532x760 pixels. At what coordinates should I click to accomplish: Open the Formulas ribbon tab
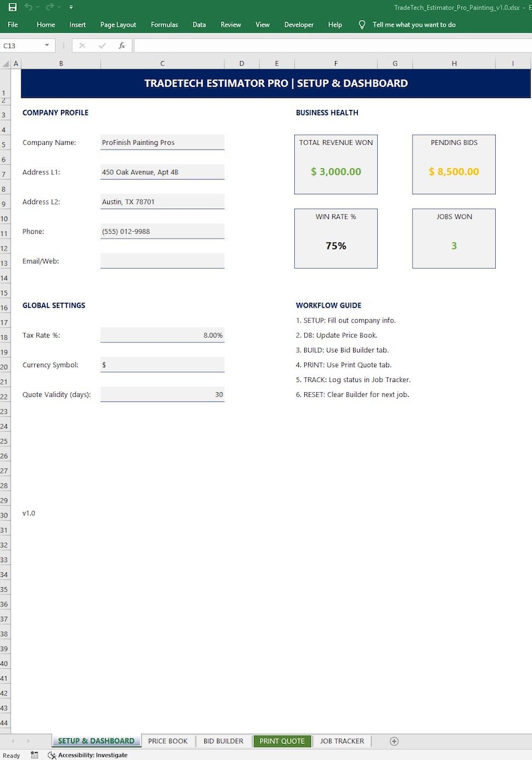[164, 25]
